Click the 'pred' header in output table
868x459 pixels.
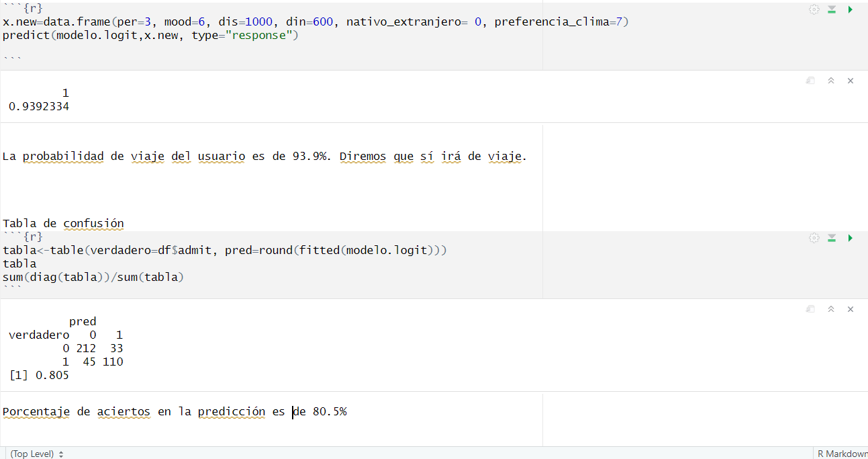pyautogui.click(x=83, y=322)
